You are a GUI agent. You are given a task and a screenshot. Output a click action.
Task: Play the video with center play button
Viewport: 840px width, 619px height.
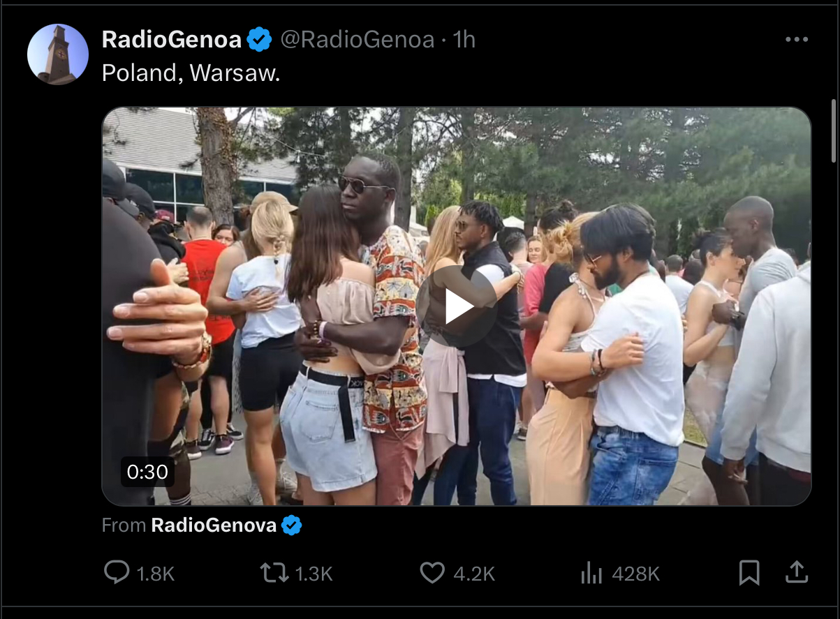click(457, 306)
